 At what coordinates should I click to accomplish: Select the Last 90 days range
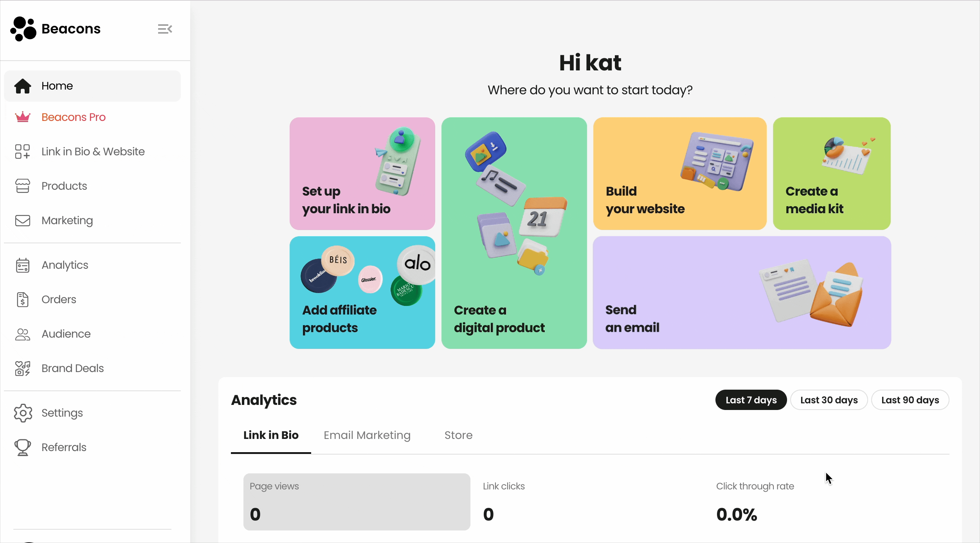[910, 400]
